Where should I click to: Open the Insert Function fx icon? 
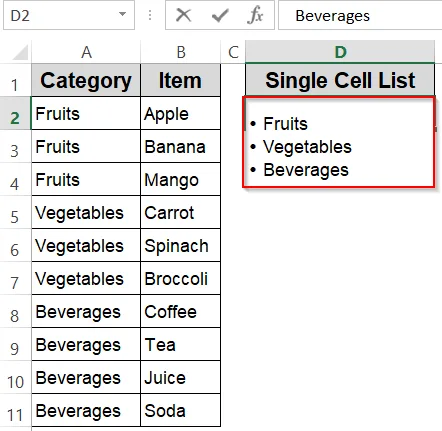pyautogui.click(x=255, y=16)
